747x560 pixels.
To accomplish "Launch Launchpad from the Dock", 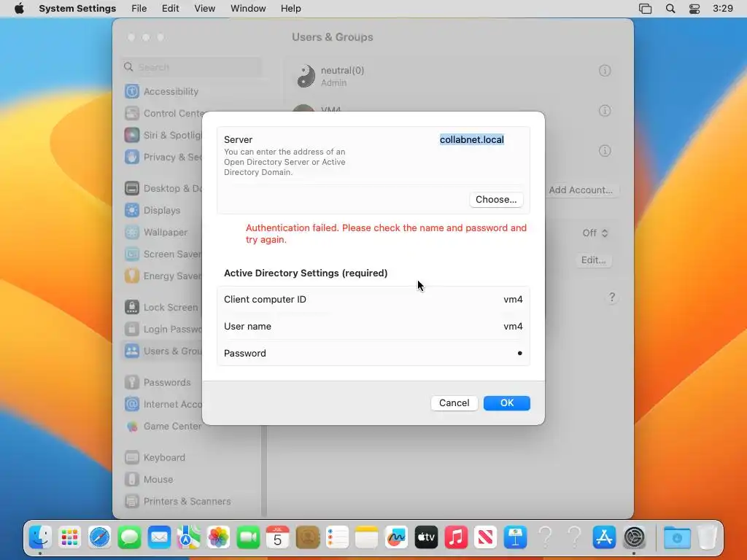I will click(69, 537).
